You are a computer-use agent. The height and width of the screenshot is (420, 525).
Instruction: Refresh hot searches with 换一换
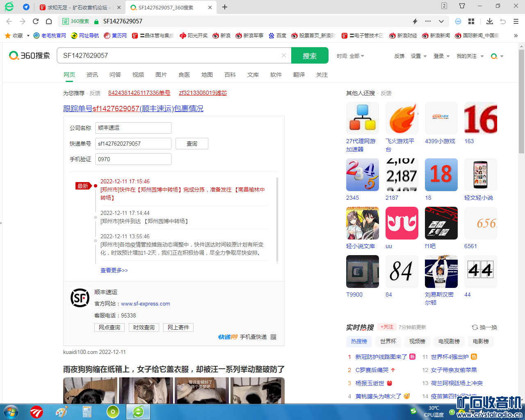coord(484,327)
